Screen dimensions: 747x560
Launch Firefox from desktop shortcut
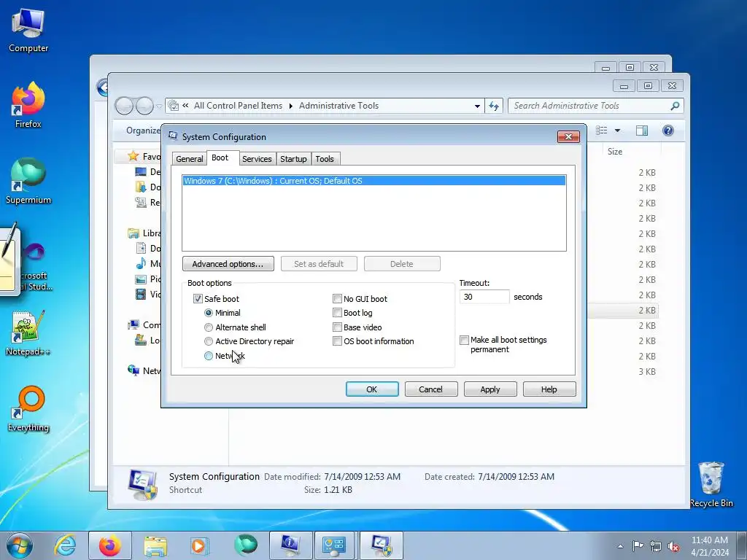pyautogui.click(x=28, y=105)
